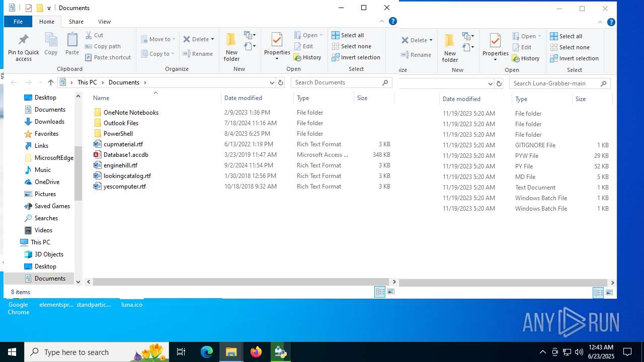Viewport: 644px width, 362px height.
Task: Pin to Quick access in Documents ribbon
Action: tap(23, 47)
